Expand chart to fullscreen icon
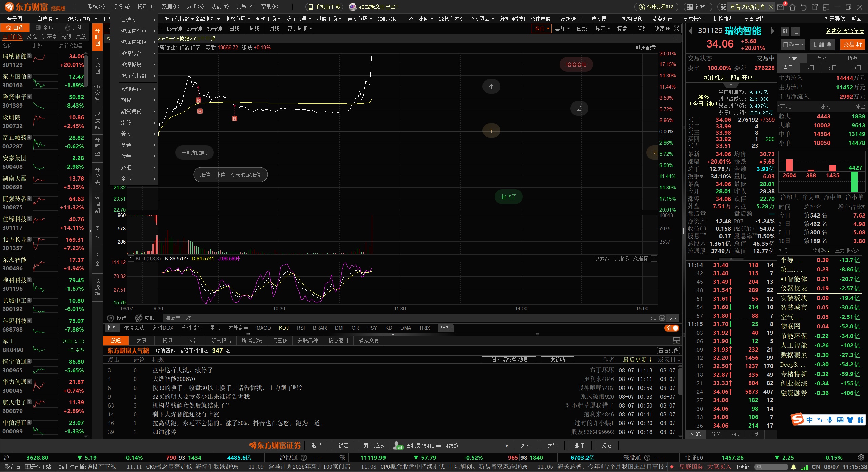 point(676,29)
